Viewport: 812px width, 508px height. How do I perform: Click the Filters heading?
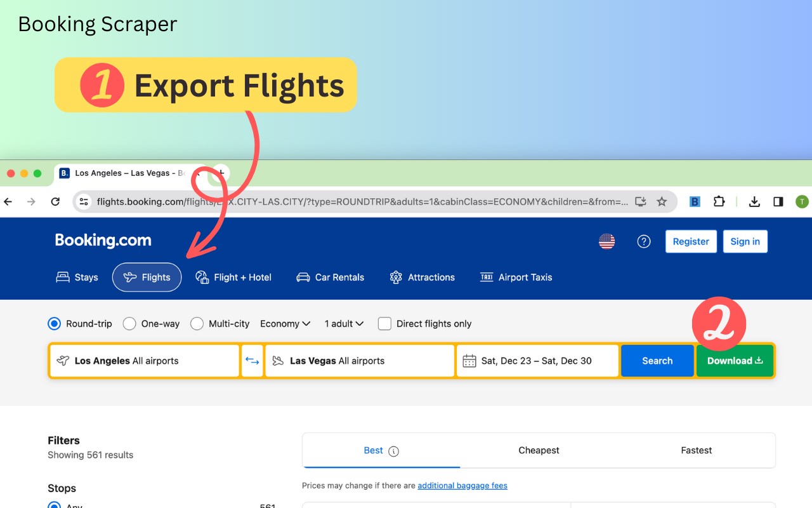click(63, 441)
